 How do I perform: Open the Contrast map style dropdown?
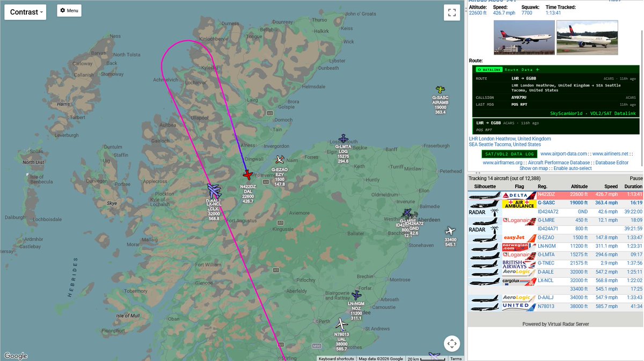(x=25, y=12)
